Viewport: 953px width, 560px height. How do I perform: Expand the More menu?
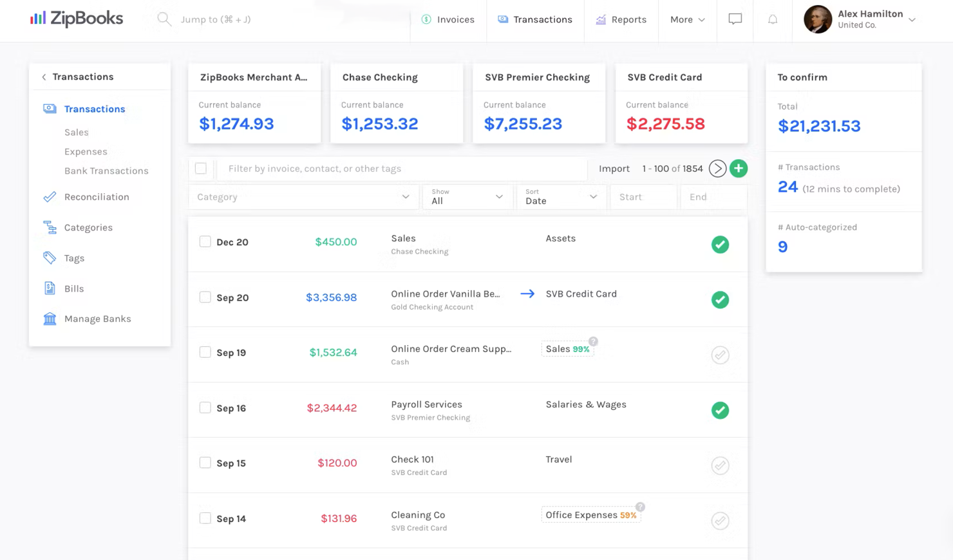tap(687, 19)
